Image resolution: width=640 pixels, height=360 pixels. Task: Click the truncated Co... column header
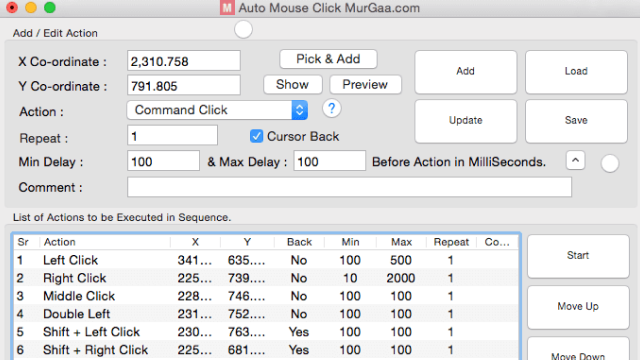point(497,242)
